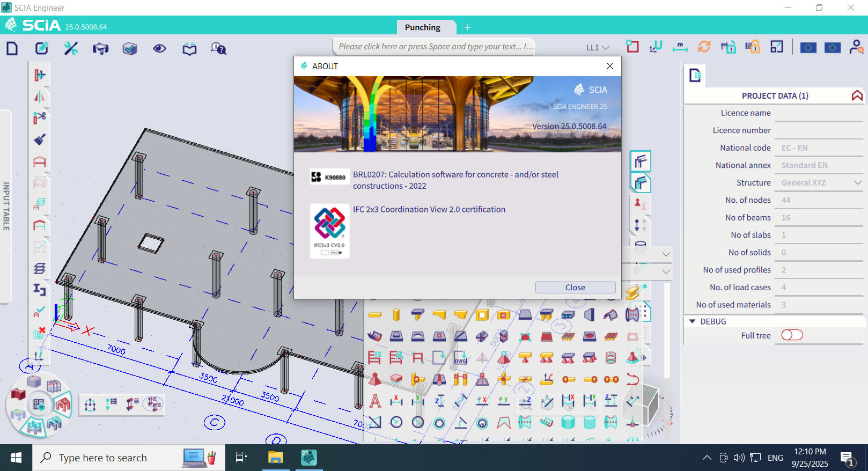Click the Windows Start button
868x471 pixels.
[x=16, y=458]
